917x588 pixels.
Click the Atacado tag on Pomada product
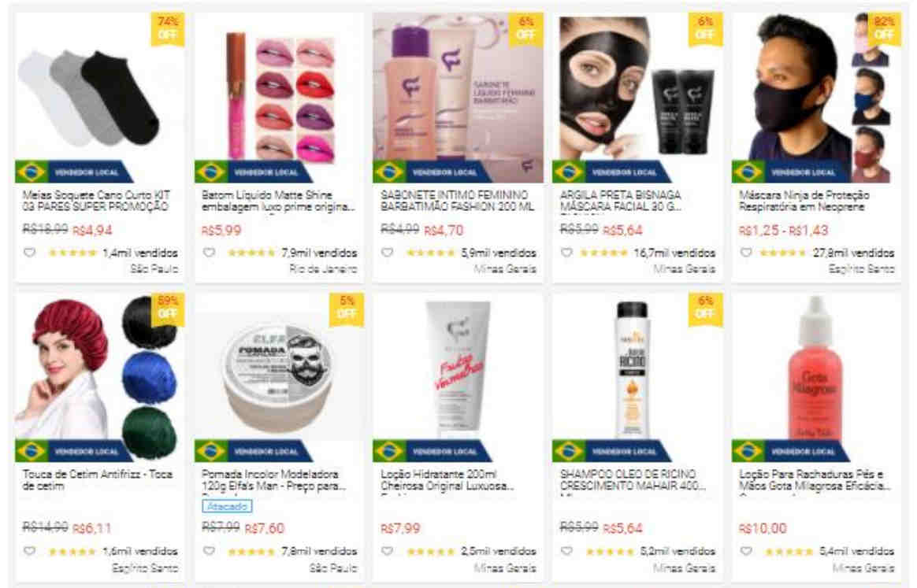(x=227, y=506)
